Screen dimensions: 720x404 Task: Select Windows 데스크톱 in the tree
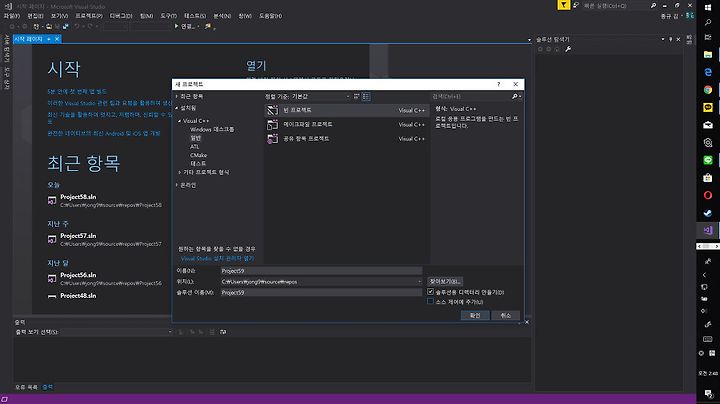[212, 129]
